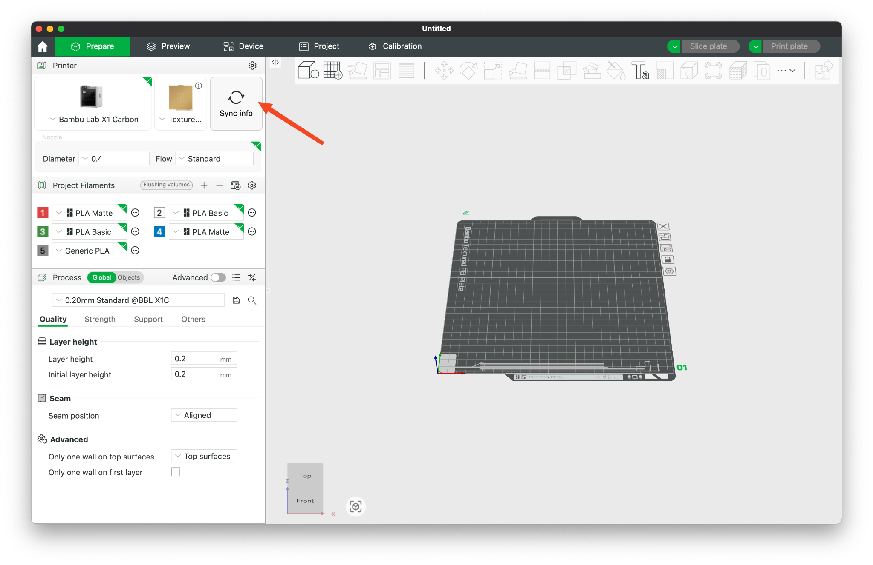Click the red filament 1 color swatch
This screenshot has width=873, height=565.
tap(43, 213)
